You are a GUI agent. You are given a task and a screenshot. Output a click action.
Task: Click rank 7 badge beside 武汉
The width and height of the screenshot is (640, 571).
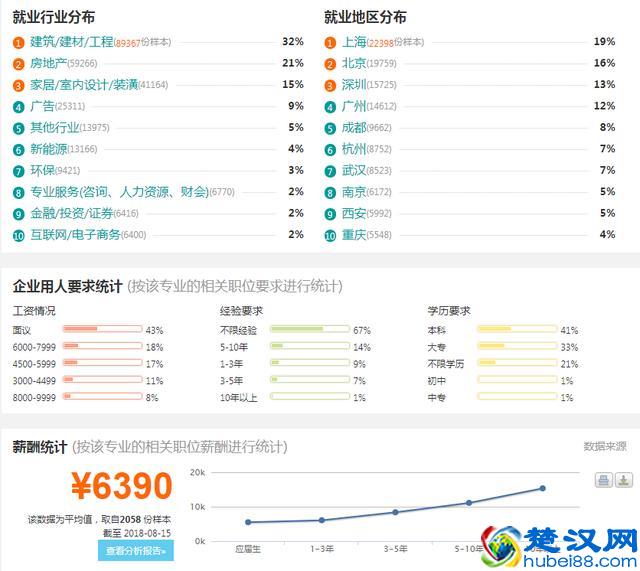[x=330, y=171]
